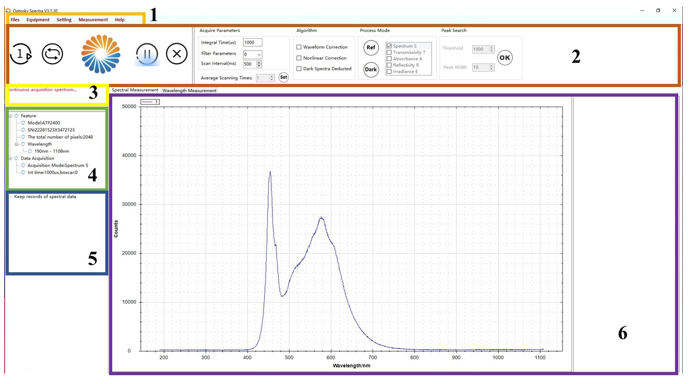Open the Setting menu
Image resolution: width=693 pixels, height=384 pixels.
pyautogui.click(x=64, y=20)
